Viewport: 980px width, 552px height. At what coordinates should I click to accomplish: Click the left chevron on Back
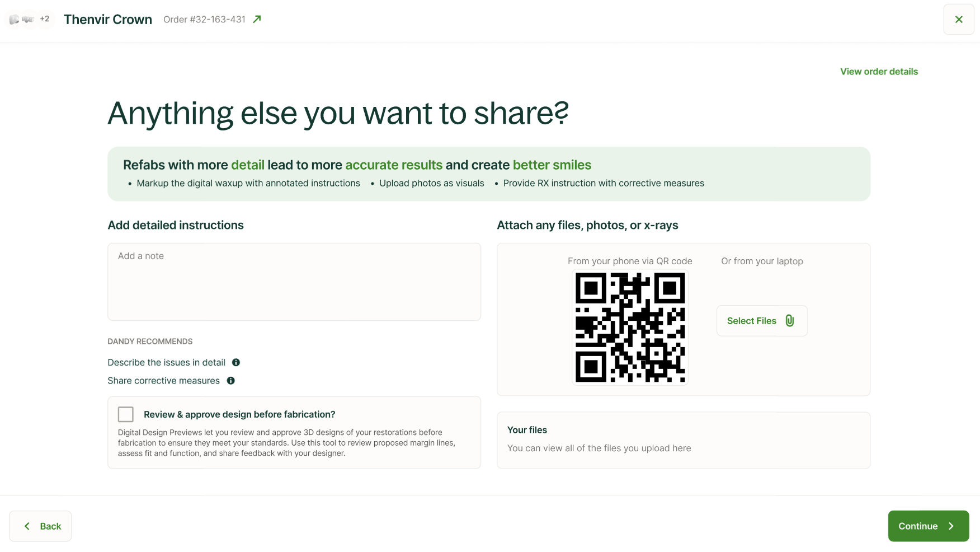pyautogui.click(x=27, y=526)
